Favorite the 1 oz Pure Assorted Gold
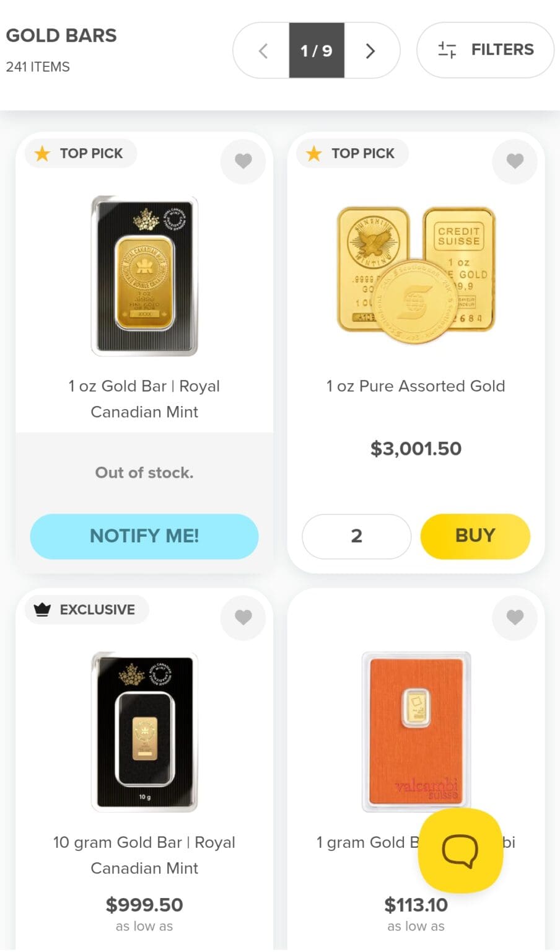560x952 pixels. coord(515,161)
